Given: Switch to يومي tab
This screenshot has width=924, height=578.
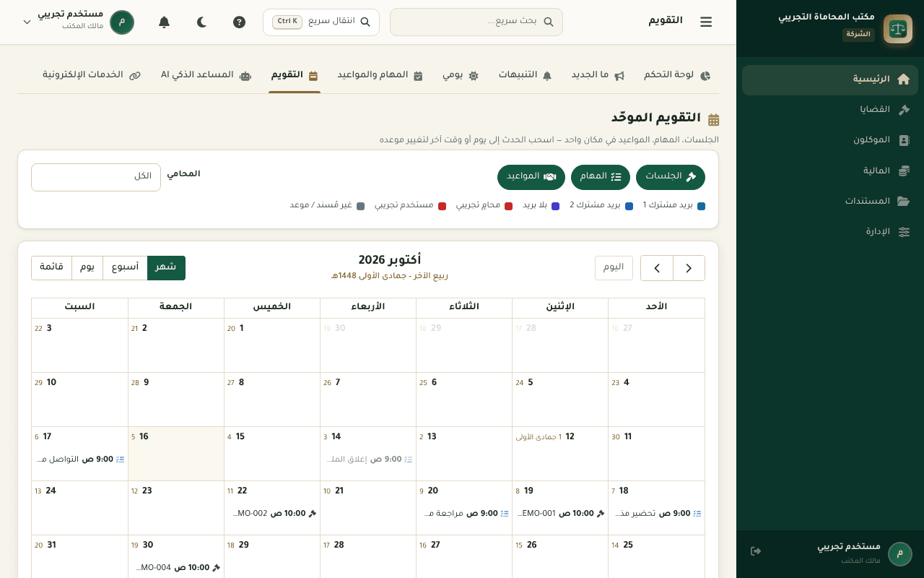Looking at the screenshot, I should pyautogui.click(x=461, y=75).
